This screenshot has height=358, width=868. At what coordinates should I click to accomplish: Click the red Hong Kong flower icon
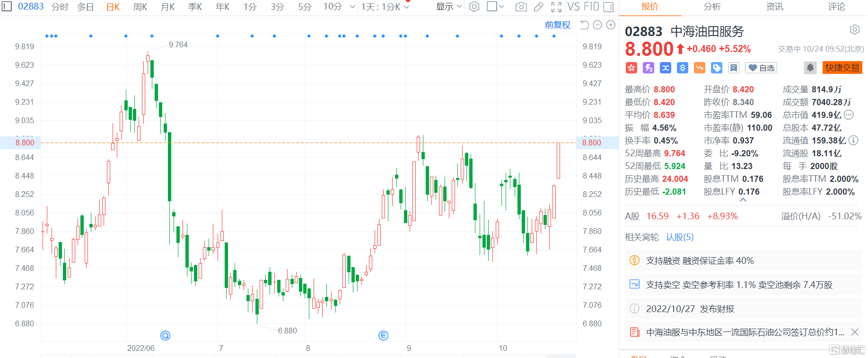(x=631, y=68)
